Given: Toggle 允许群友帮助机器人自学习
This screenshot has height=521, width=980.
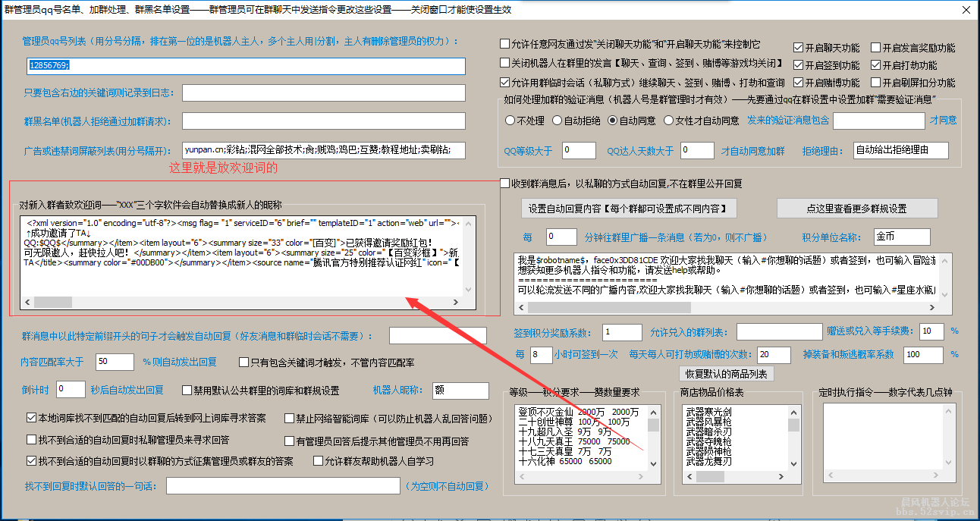Looking at the screenshot, I should (319, 460).
